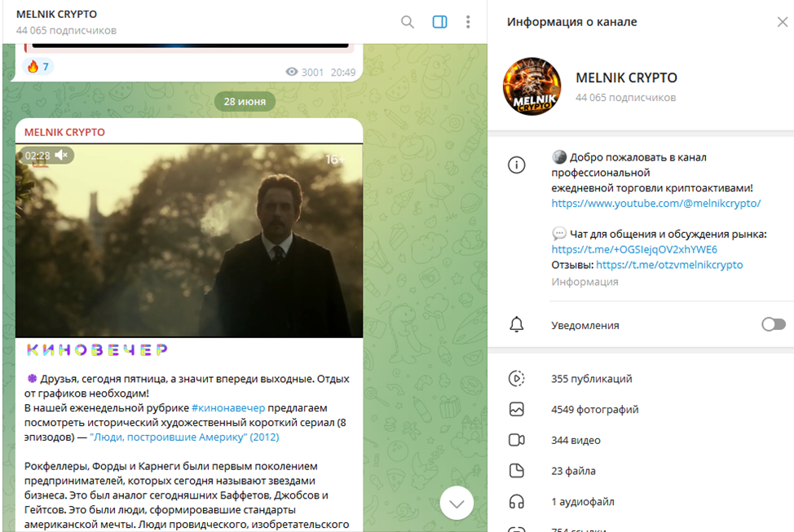
Task: Click the photo icon beside фотографий
Action: tap(517, 409)
